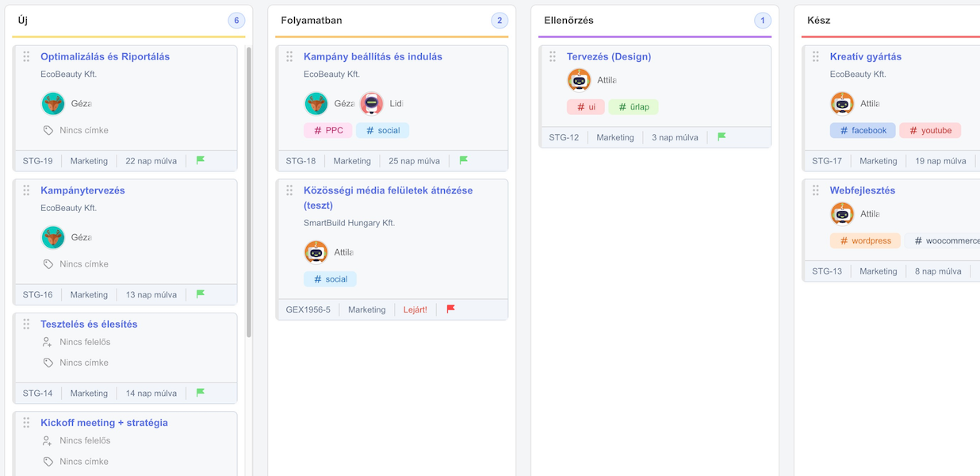Open the Optimalizálás és Riportálás task
This screenshot has height=476, width=980.
point(105,56)
